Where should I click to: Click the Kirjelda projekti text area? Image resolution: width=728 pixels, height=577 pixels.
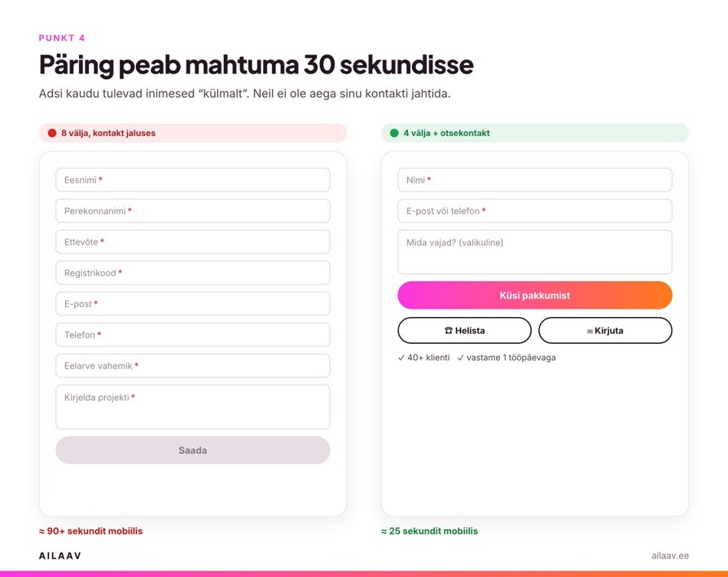[193, 407]
